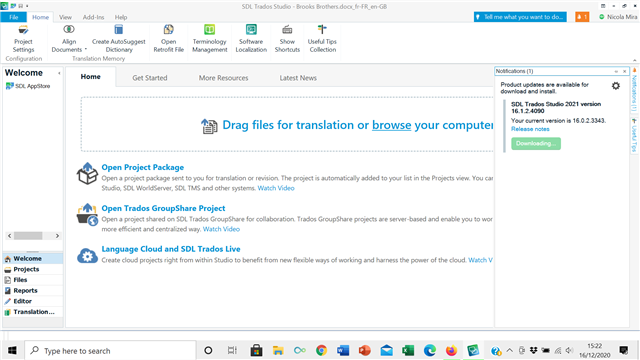Open File Explorer from the taskbar
Image resolution: width=640 pixels, height=360 pixels.
(278, 350)
